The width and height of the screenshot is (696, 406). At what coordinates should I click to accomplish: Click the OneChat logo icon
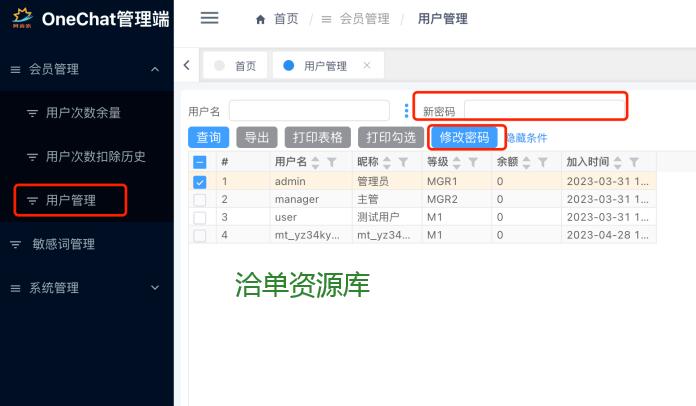22,18
